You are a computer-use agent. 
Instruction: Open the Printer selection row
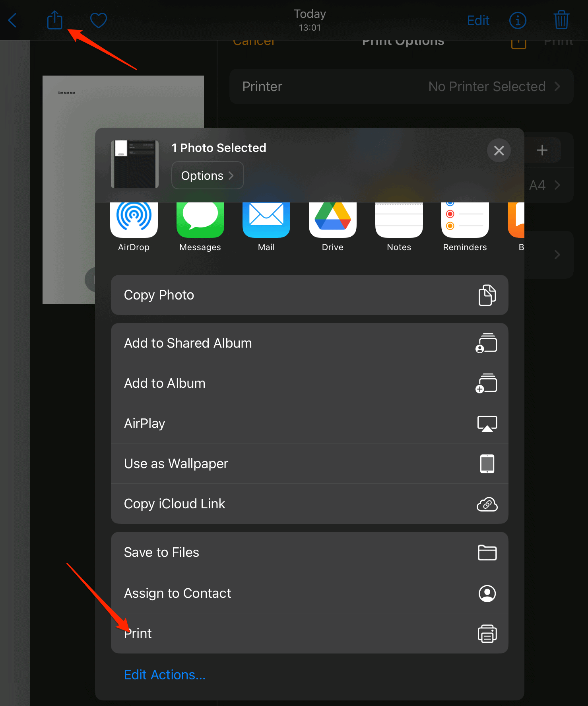(401, 87)
